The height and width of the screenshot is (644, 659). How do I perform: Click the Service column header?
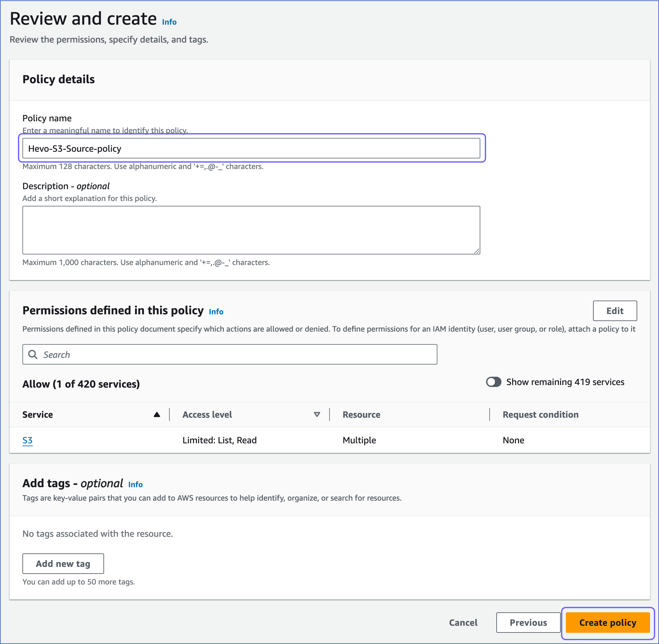tap(37, 414)
